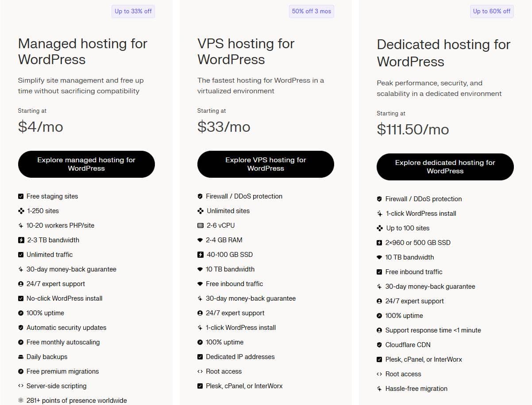Click Explore managed hosting for WordPress button
The image size is (532, 405).
point(86,164)
